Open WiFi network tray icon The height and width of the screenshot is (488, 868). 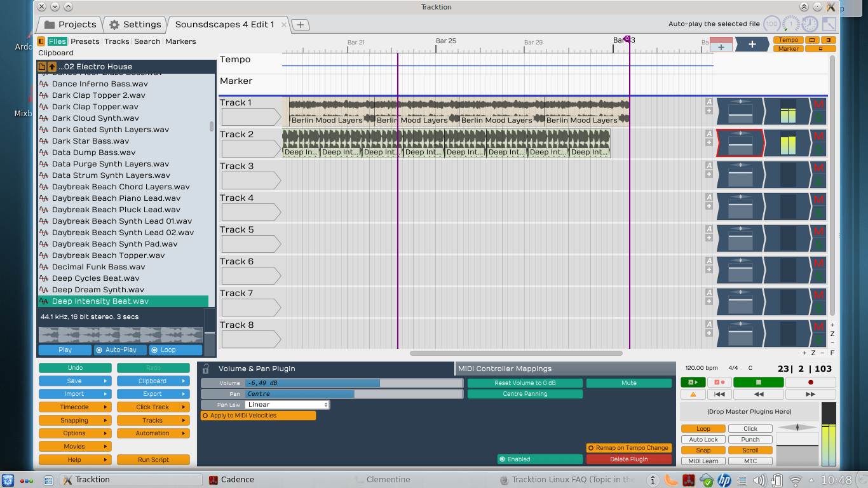tap(795, 480)
